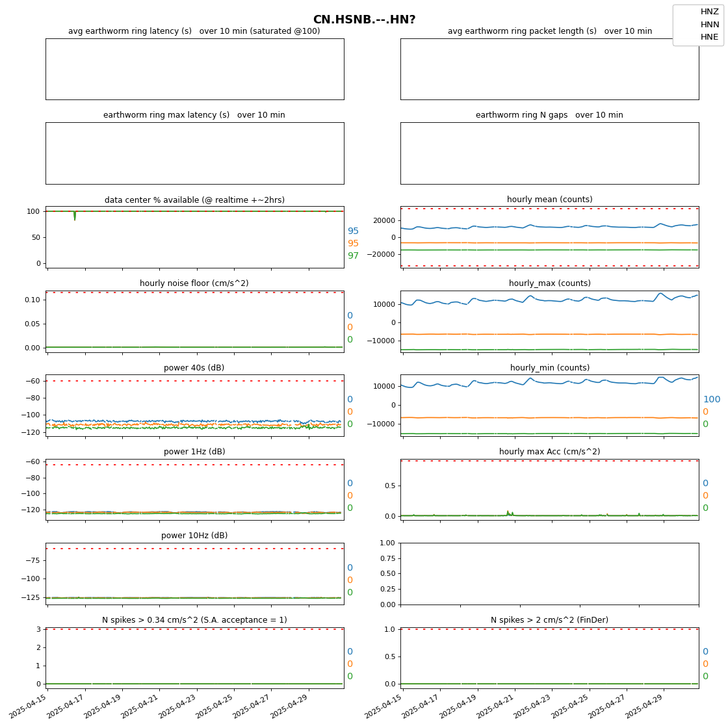Click the 'hourly_min (counts)' title
728x728 pixels.
point(550,368)
